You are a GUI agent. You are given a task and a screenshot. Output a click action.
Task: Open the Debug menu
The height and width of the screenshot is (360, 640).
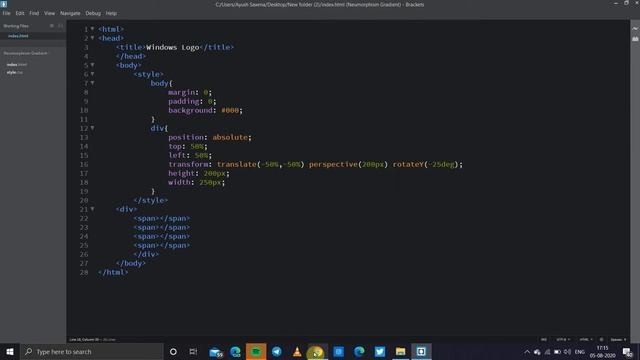click(93, 13)
